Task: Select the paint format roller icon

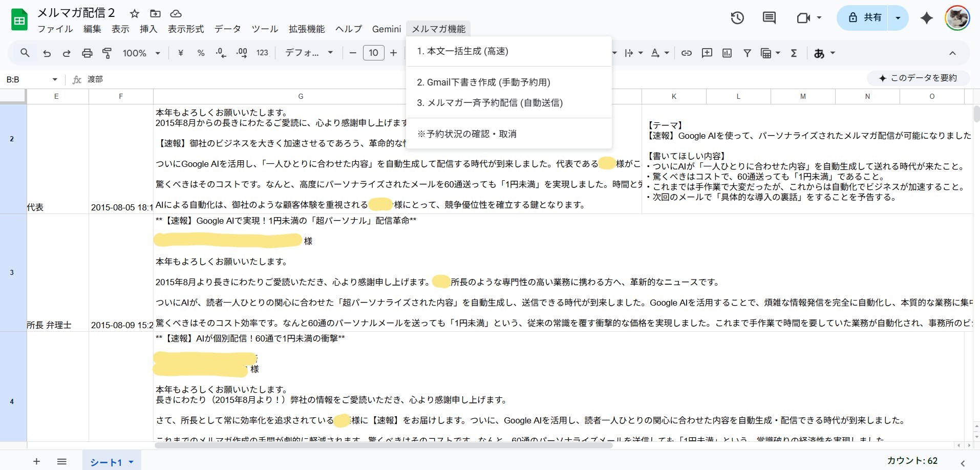Action: [107, 53]
